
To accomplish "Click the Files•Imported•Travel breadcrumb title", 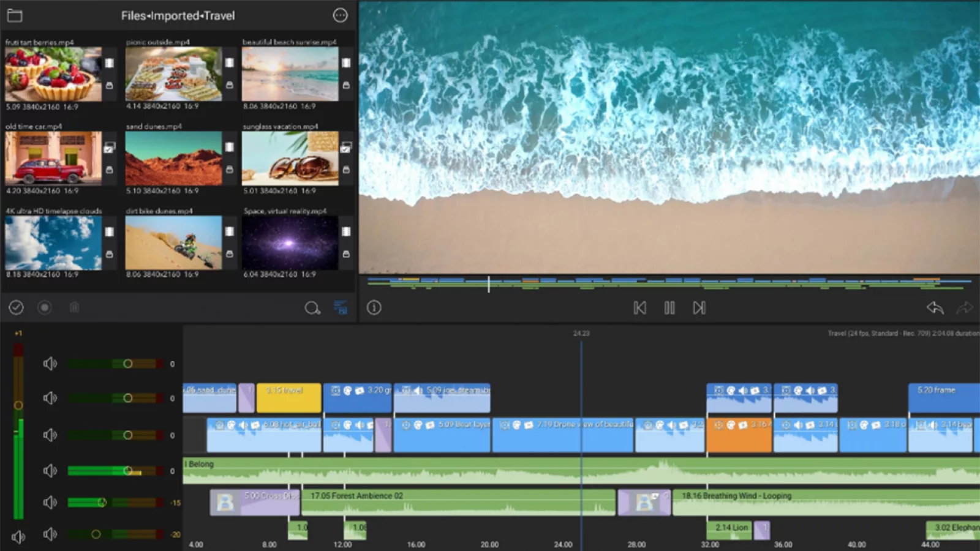I will pyautogui.click(x=178, y=16).
